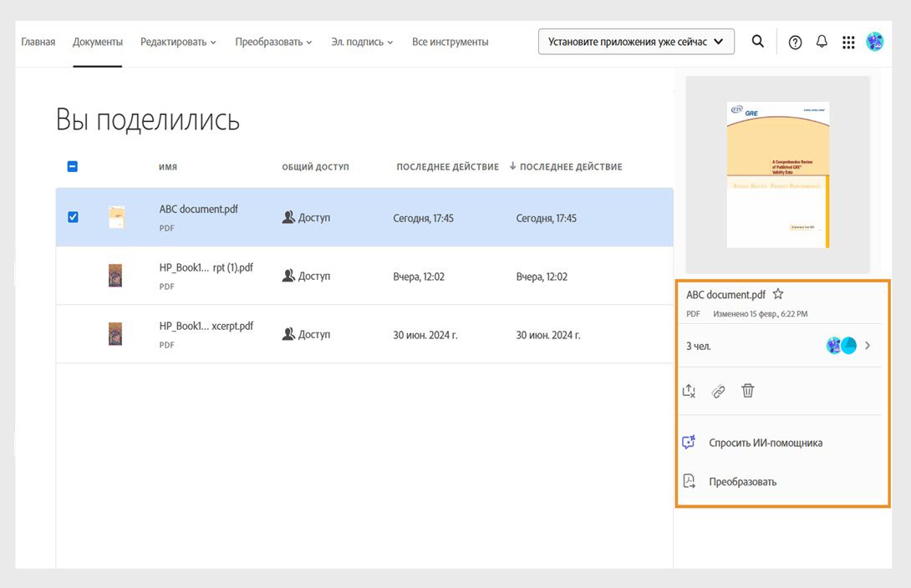Click Доступ in ABC document.pdf row
The width and height of the screenshot is (911, 588).
(x=314, y=218)
